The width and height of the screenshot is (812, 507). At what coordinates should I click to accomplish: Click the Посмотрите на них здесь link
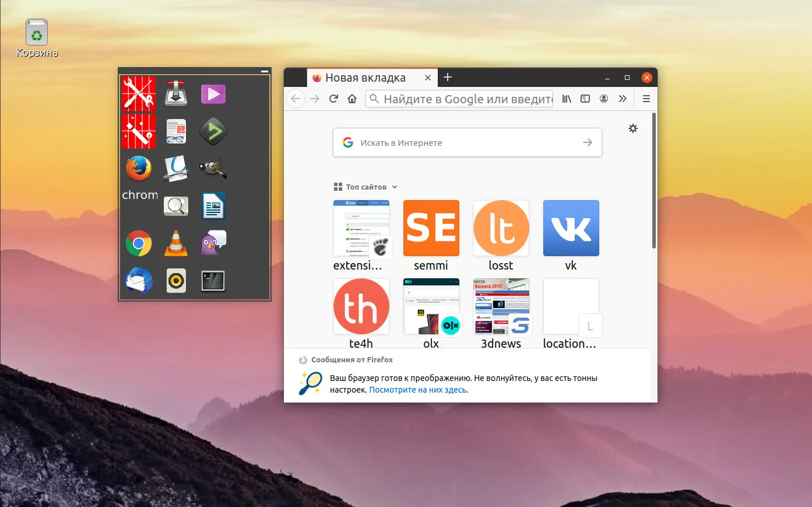pos(418,390)
